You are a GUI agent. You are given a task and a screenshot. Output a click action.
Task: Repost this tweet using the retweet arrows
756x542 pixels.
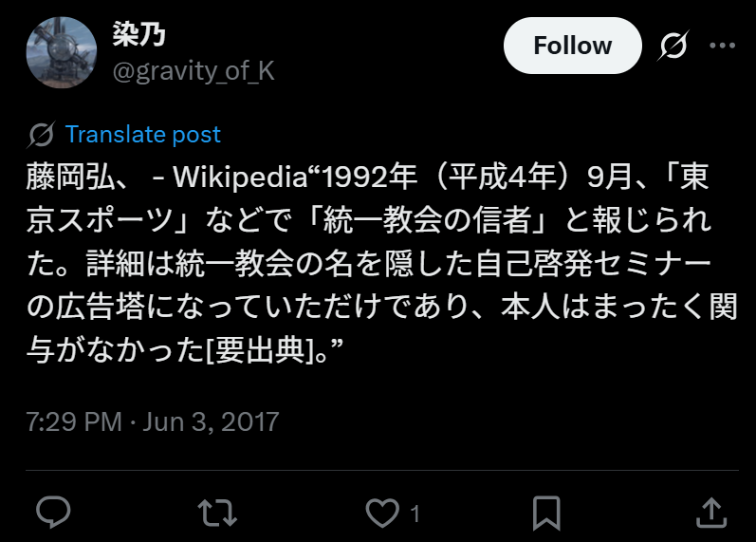[x=217, y=513]
